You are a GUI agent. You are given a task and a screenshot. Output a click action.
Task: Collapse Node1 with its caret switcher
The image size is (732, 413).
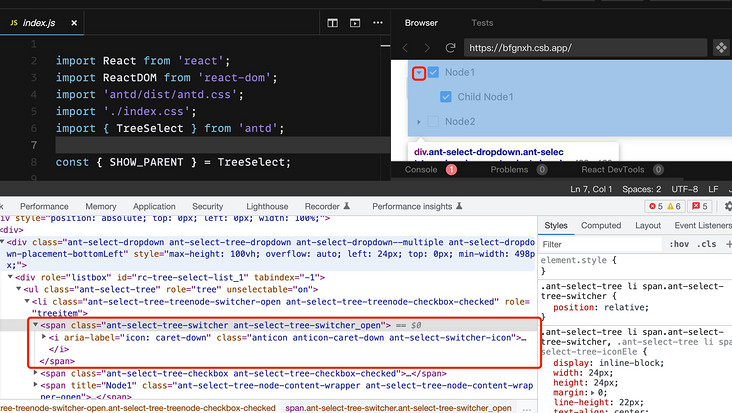419,73
